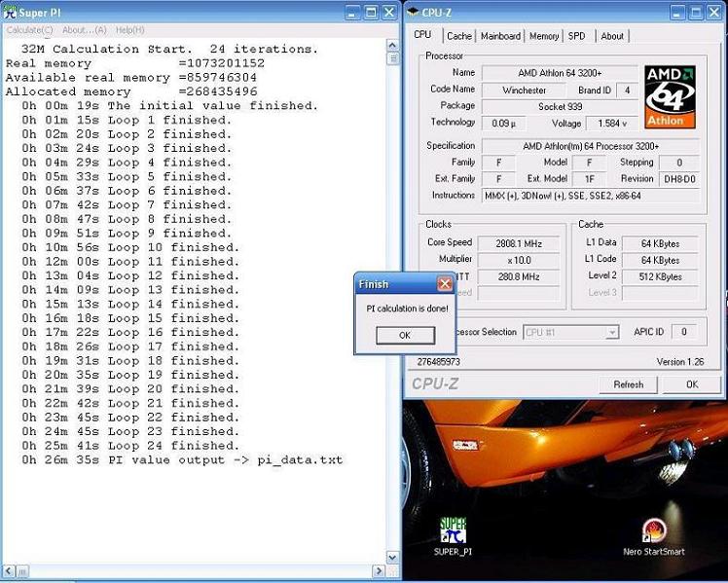The width and height of the screenshot is (728, 583).
Task: Open the Help(H) menu in Super PI
Action: click(130, 30)
